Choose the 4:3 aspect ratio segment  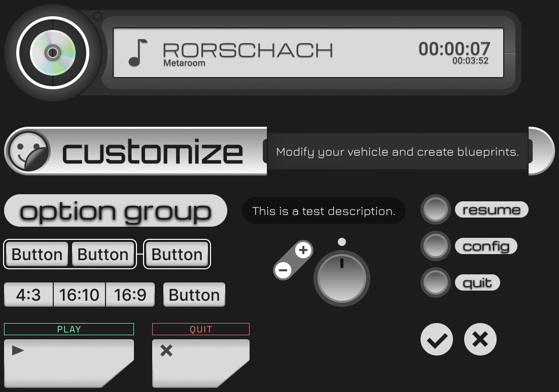[x=28, y=295]
